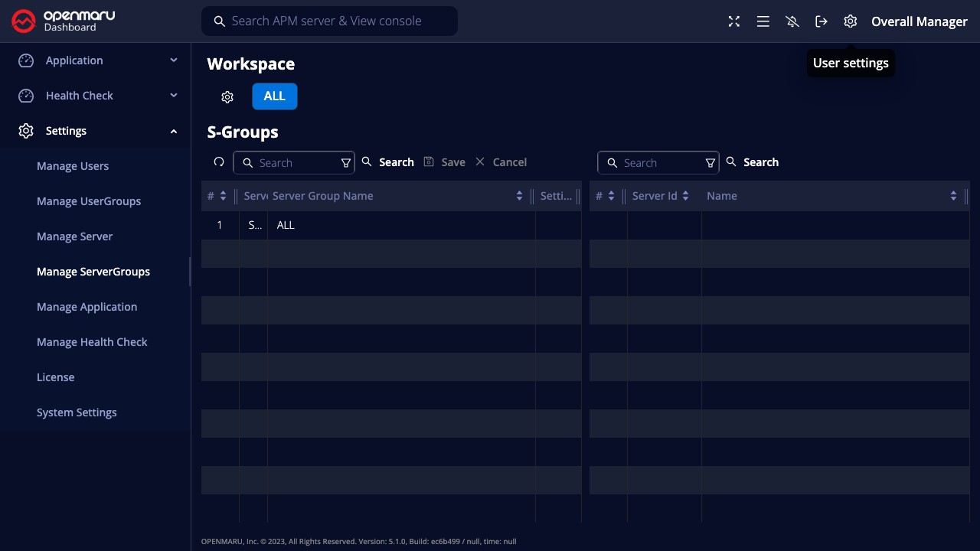The height and width of the screenshot is (551, 980).
Task: Toggle the muted notification bell
Action: [x=792, y=21]
